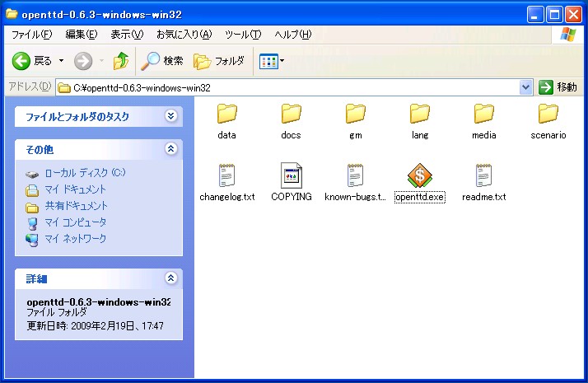Go to My Network (マイ ネットワーク) link
The width and height of the screenshot is (588, 383).
coord(76,239)
